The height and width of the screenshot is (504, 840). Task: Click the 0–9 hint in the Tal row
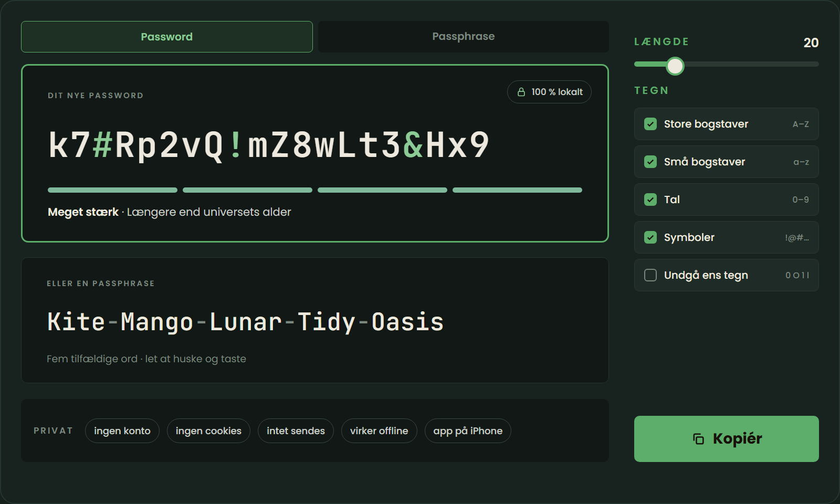point(801,199)
